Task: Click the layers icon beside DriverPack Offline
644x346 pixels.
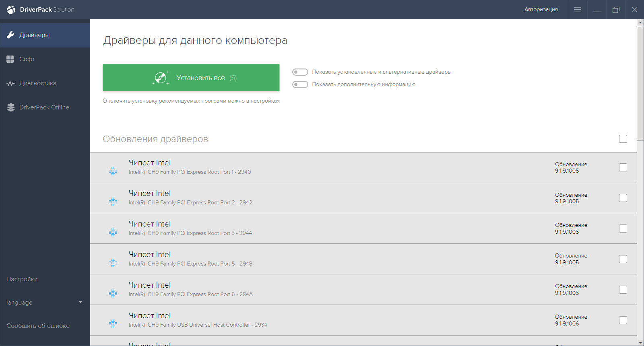Action: 10,107
